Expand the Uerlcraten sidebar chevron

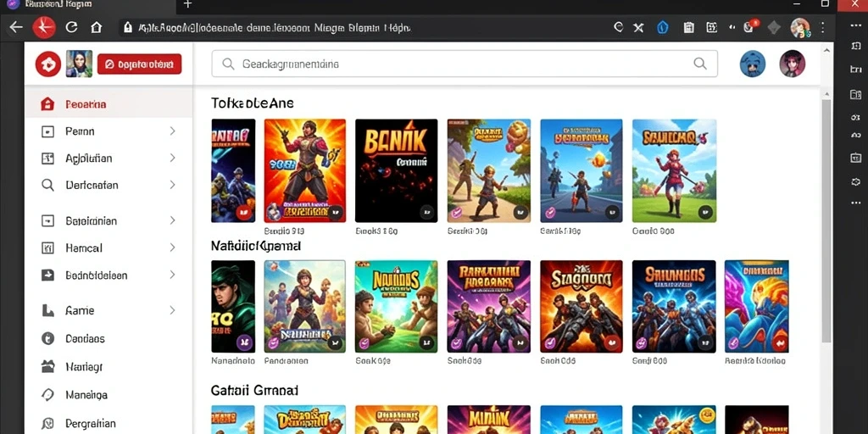(172, 185)
